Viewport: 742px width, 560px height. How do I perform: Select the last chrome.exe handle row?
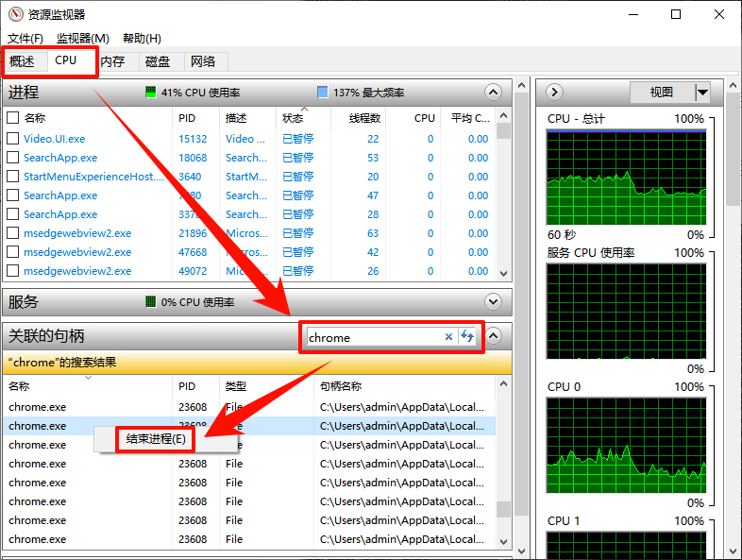[x=249, y=539]
